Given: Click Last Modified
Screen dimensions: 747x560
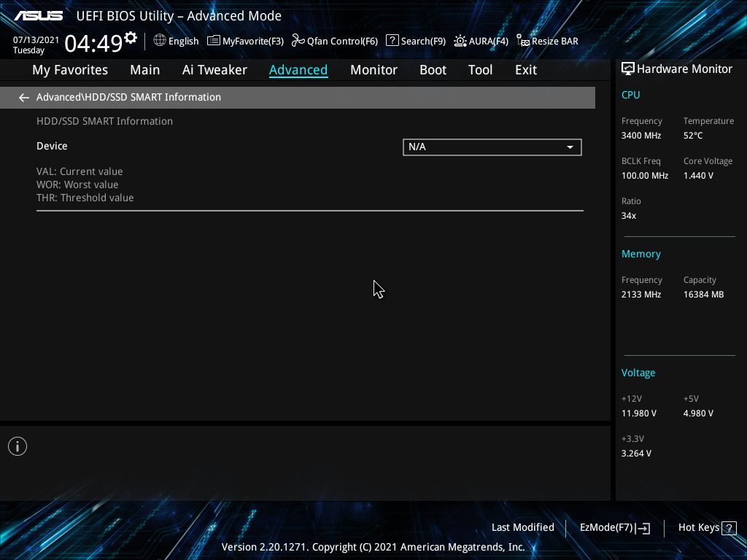Looking at the screenshot, I should pyautogui.click(x=522, y=527).
